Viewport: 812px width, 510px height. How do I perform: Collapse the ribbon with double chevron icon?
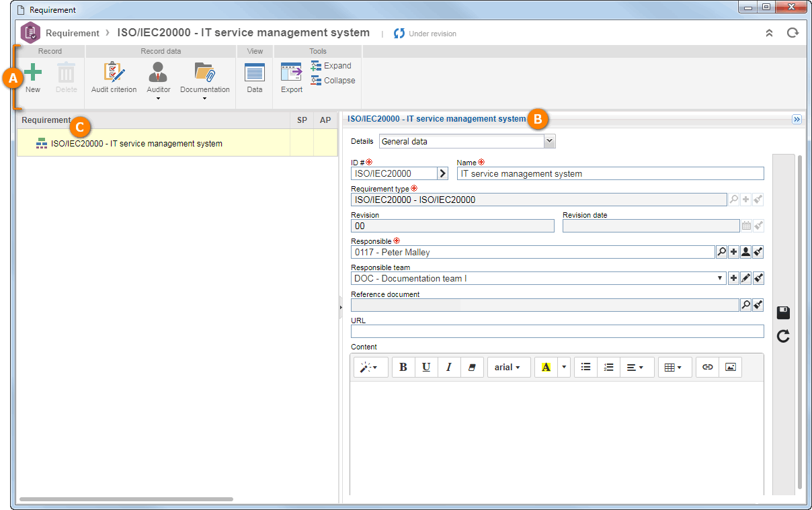770,33
